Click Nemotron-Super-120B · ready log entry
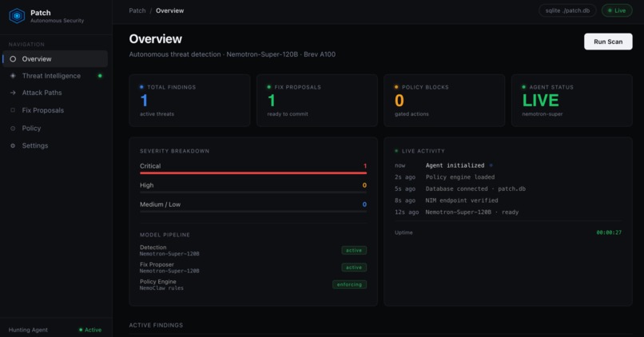The image size is (644, 337). click(472, 212)
